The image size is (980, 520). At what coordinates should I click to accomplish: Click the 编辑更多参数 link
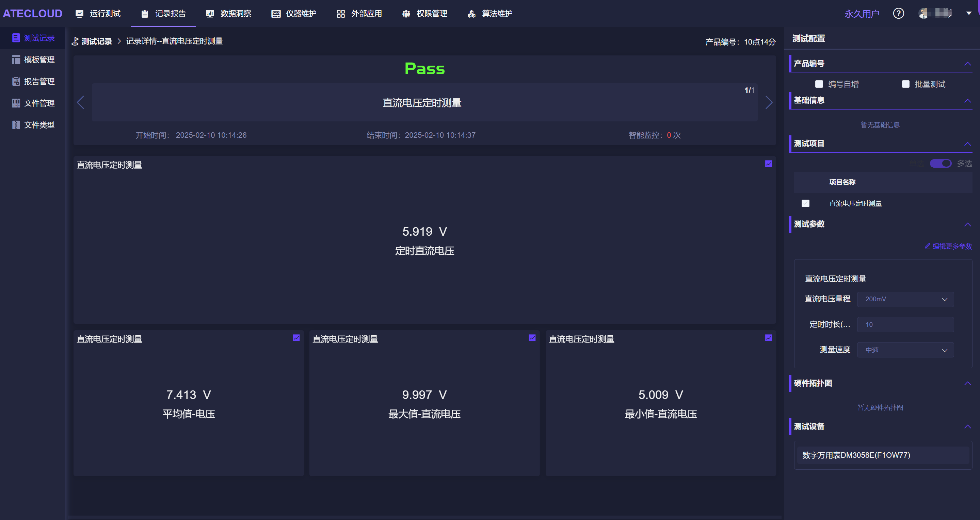[x=948, y=246]
